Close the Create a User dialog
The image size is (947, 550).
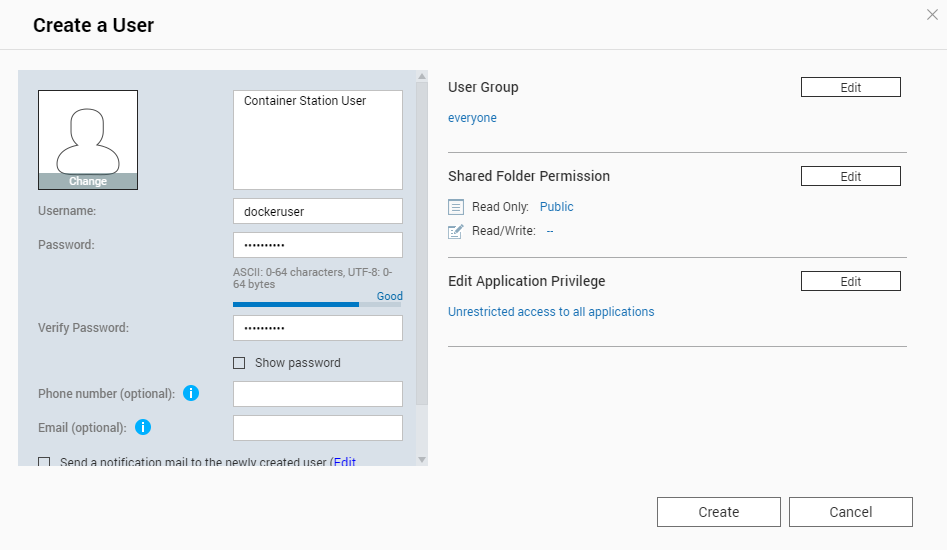[x=932, y=14]
